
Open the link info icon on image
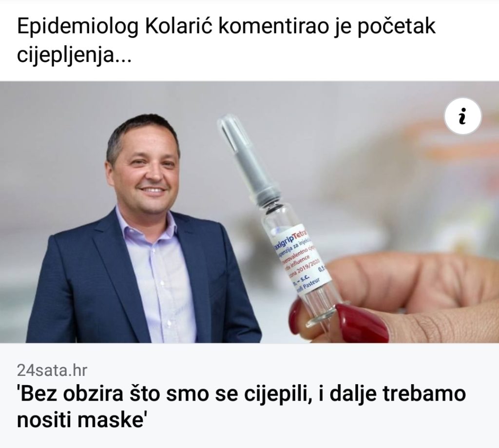coord(463,117)
